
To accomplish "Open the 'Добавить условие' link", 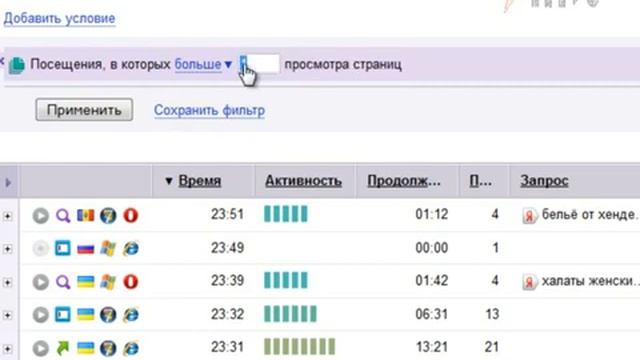I will click(x=59, y=18).
